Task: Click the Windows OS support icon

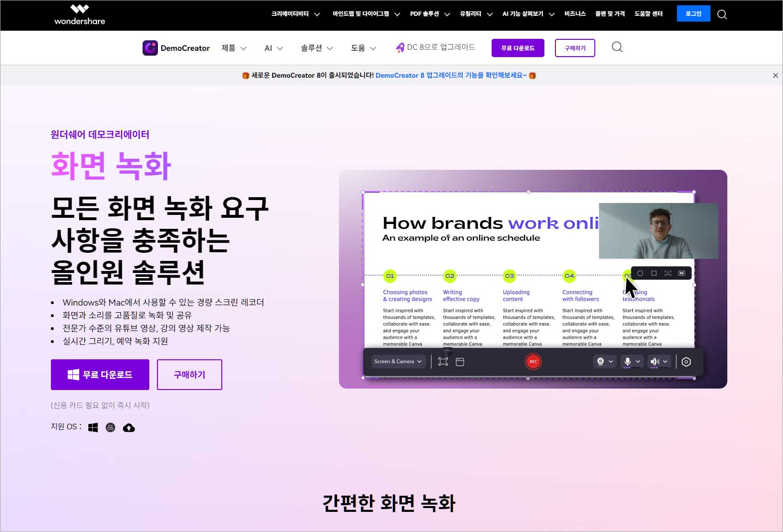Action: (x=94, y=427)
